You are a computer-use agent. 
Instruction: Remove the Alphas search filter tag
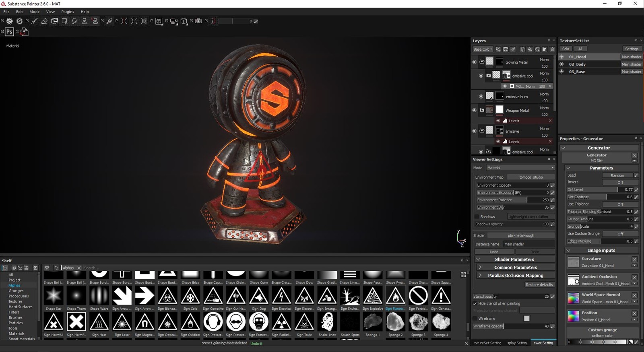(79, 268)
